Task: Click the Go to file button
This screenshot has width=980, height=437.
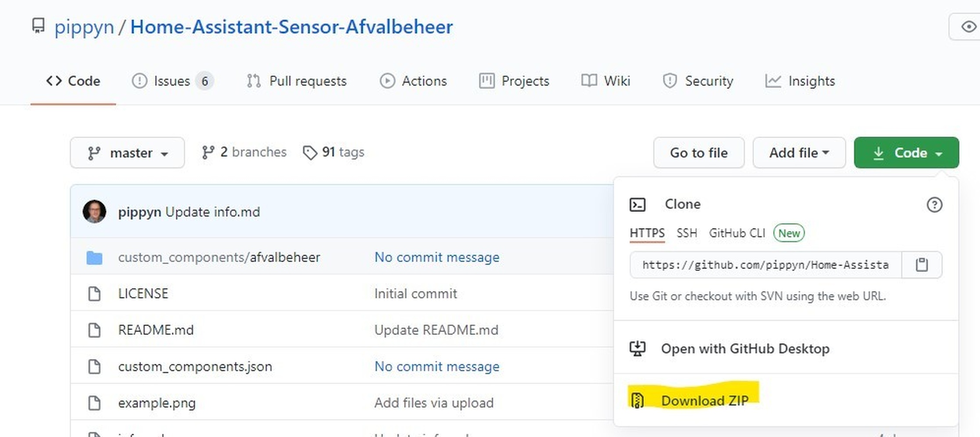Action: coord(698,153)
